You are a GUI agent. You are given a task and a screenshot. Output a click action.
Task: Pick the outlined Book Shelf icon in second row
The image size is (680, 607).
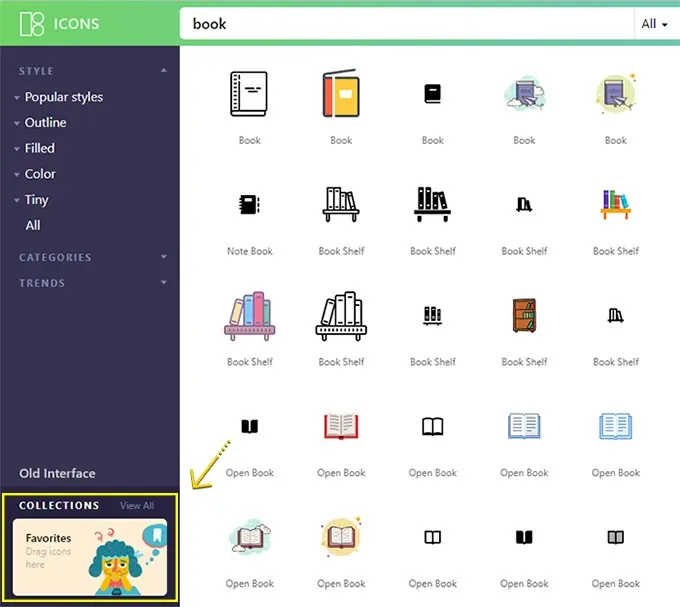point(341,204)
